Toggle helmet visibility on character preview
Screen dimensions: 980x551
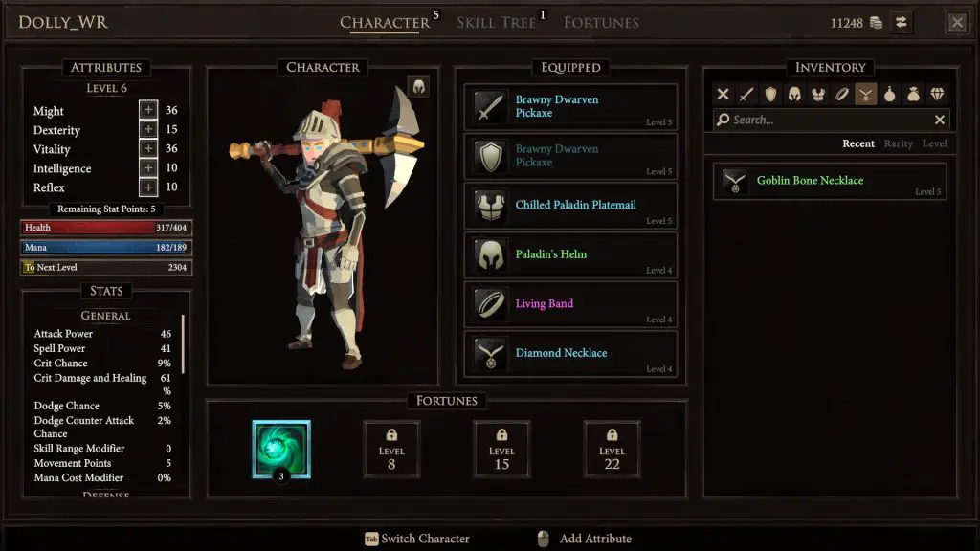[x=419, y=86]
